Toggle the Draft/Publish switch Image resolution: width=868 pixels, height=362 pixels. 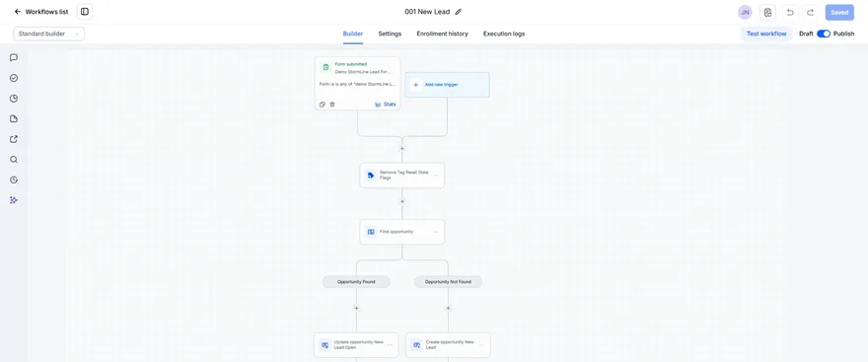tap(824, 34)
